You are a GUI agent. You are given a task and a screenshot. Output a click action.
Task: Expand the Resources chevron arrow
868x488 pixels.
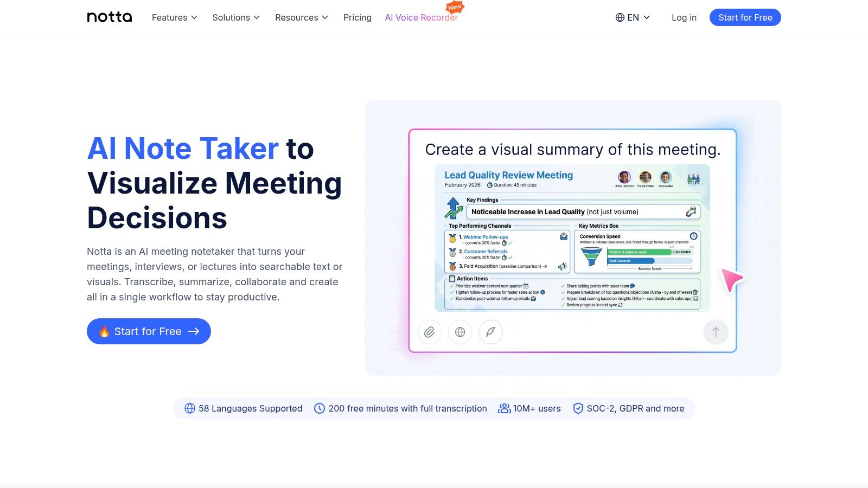(325, 17)
